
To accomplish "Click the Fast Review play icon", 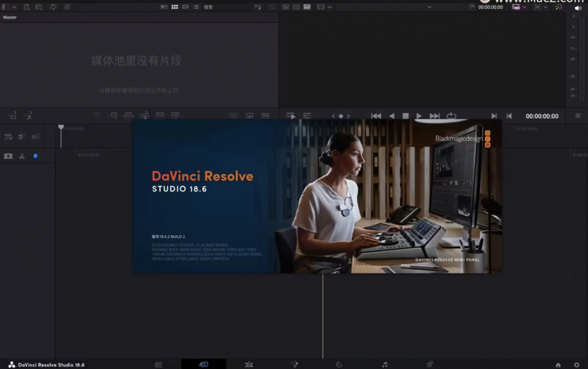I will (290, 116).
